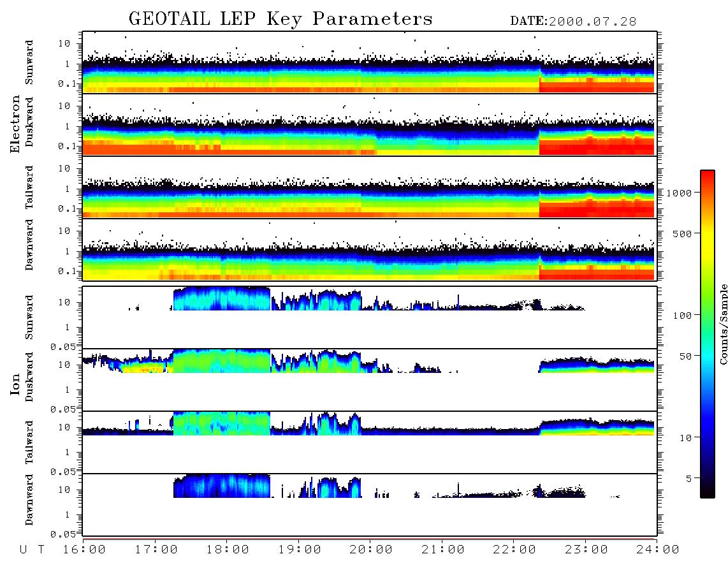Click the Electron Duskward spectrogram panel

coord(370,125)
